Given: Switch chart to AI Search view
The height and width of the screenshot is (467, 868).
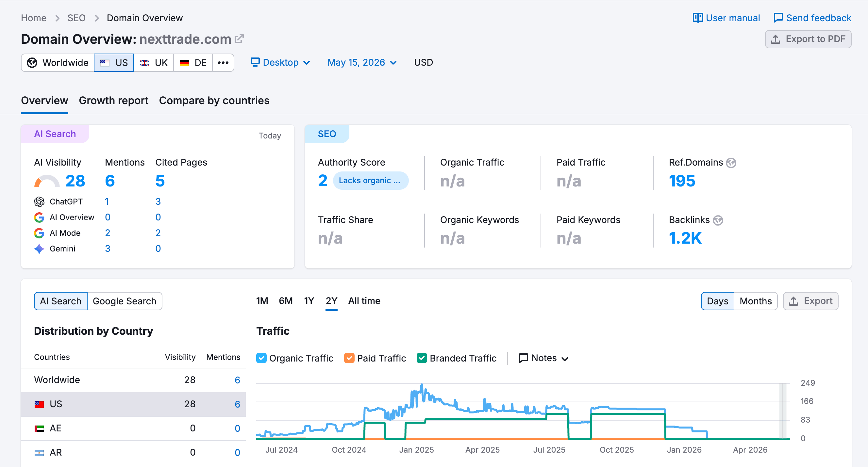Looking at the screenshot, I should click(61, 301).
